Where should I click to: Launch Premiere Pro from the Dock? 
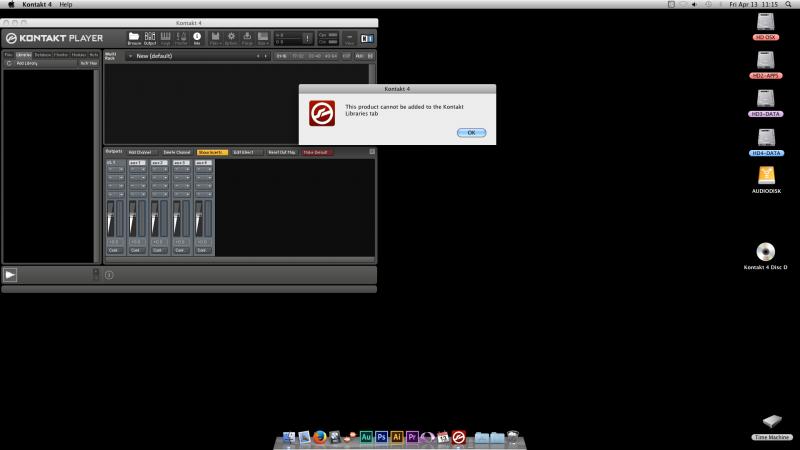[412, 437]
